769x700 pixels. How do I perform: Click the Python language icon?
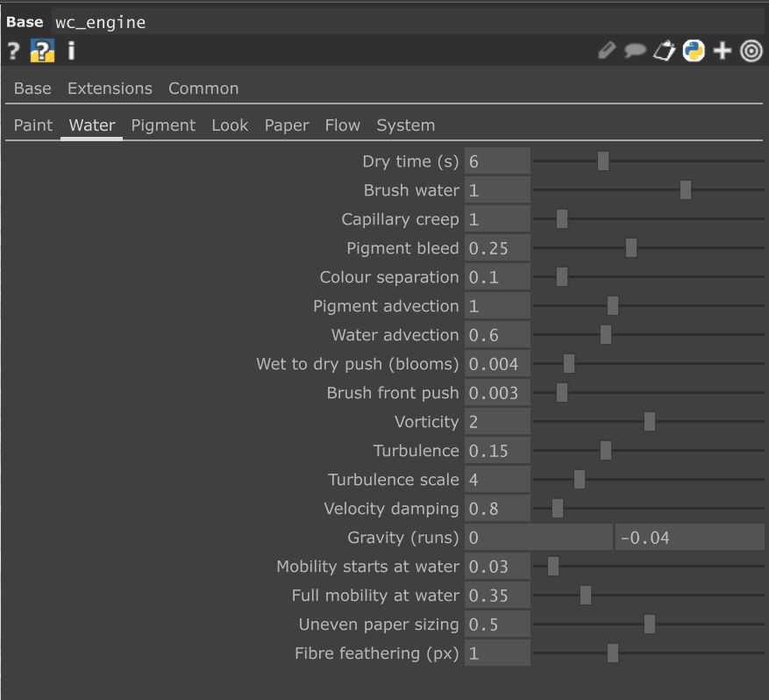694,51
